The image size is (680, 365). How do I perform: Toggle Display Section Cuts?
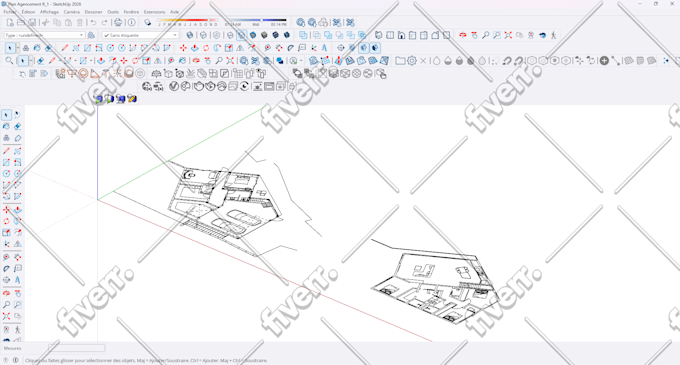(x=363, y=48)
